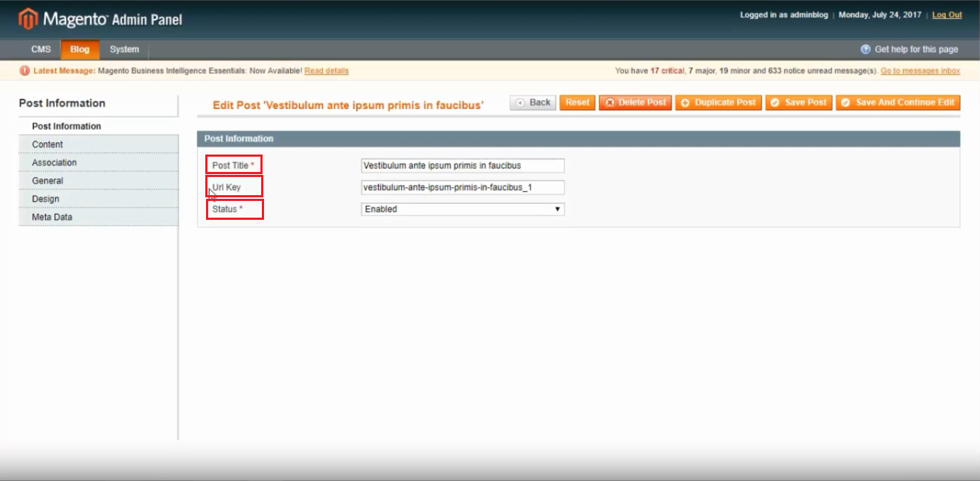Open the Status dropdown showing Enabled

[462, 209]
